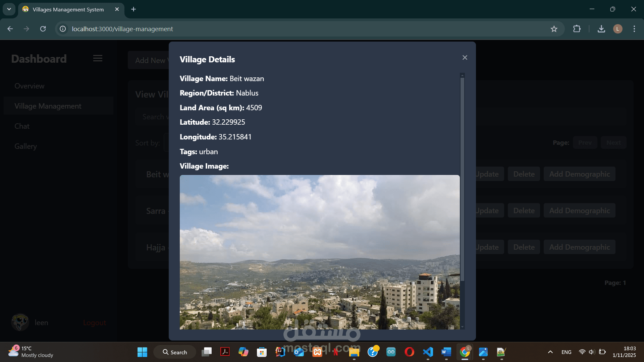Image resolution: width=644 pixels, height=362 pixels.
Task: Open Visual Studio Code from taskbar
Action: coord(428,352)
